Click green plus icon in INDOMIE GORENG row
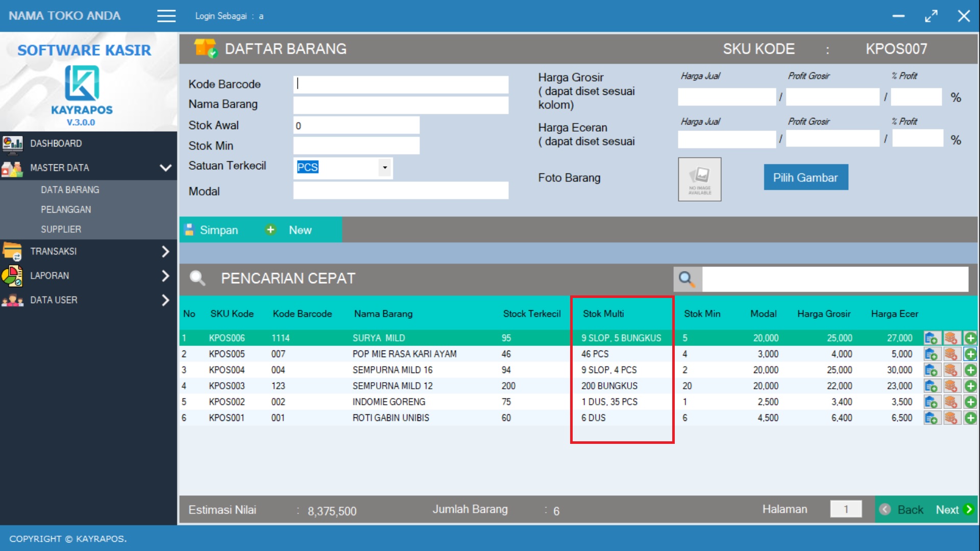 click(x=970, y=402)
